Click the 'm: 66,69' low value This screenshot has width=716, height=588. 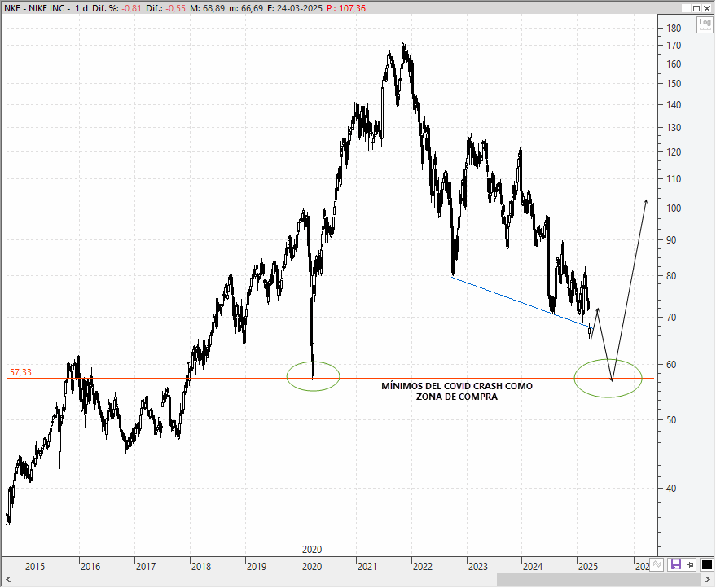(x=246, y=8)
